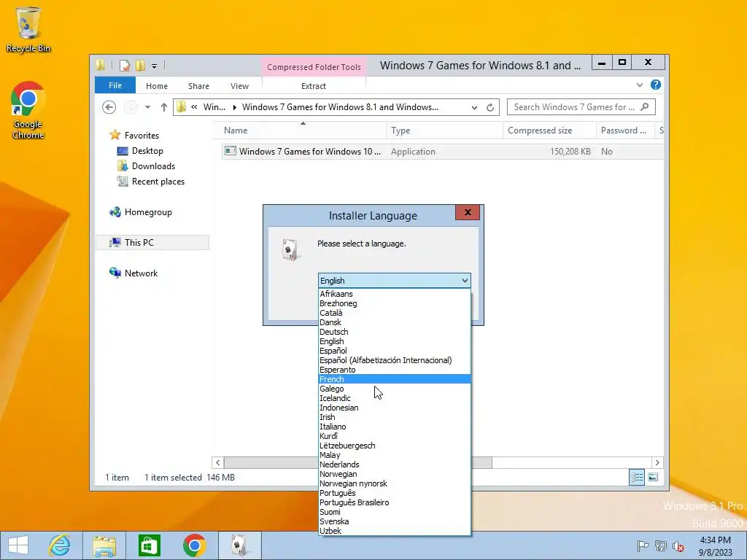This screenshot has width=747, height=560.
Task: Select Deutsch in the language list
Action: coord(395,332)
